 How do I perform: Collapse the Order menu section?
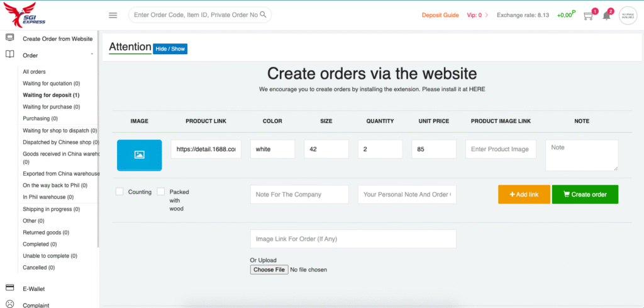92,55
